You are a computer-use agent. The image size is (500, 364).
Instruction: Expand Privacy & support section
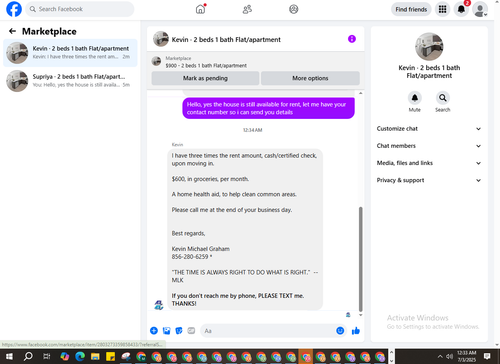click(429, 180)
